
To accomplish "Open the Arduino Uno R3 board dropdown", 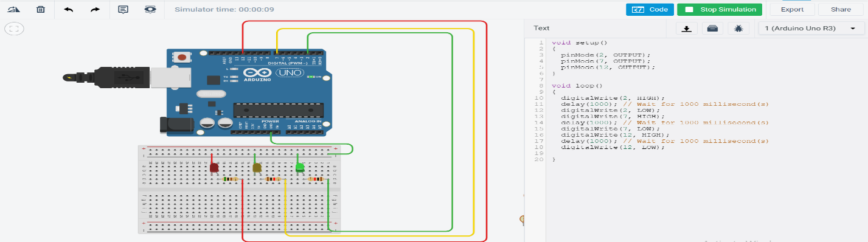I will tap(811, 29).
